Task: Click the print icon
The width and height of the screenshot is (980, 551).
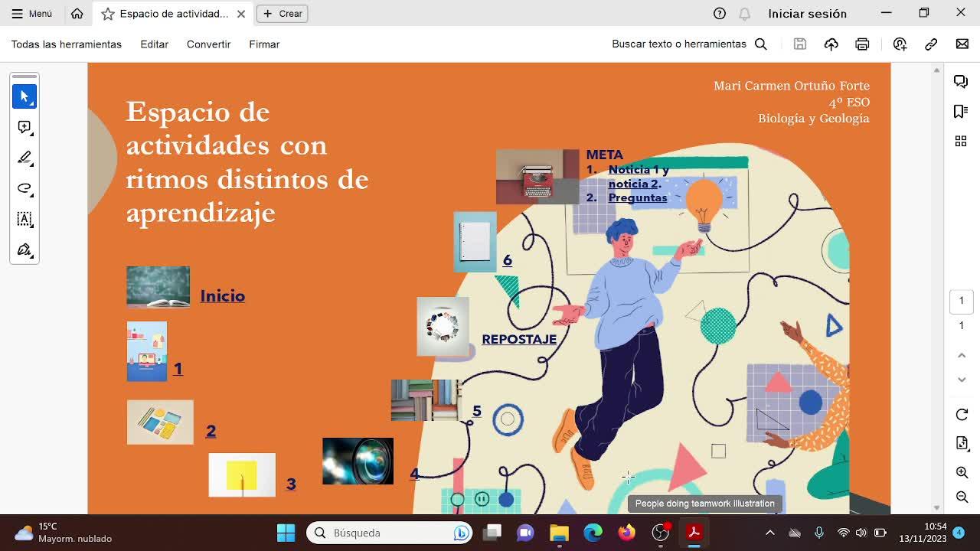Action: click(862, 44)
